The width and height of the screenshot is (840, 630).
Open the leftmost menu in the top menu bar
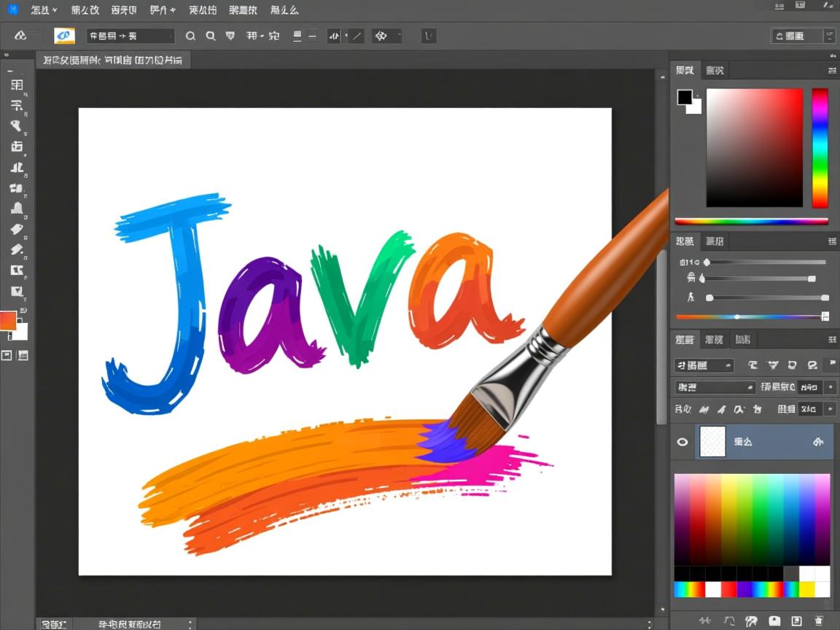42,9
